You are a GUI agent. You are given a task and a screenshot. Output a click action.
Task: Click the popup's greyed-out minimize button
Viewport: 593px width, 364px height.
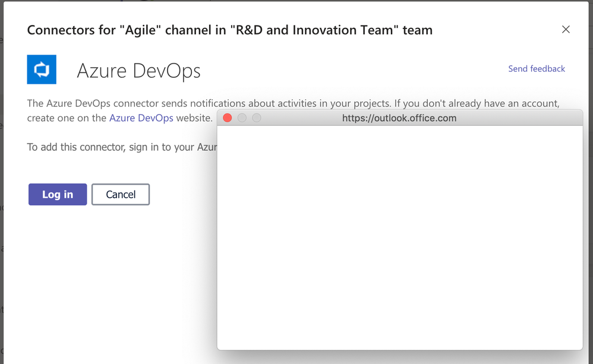point(242,118)
